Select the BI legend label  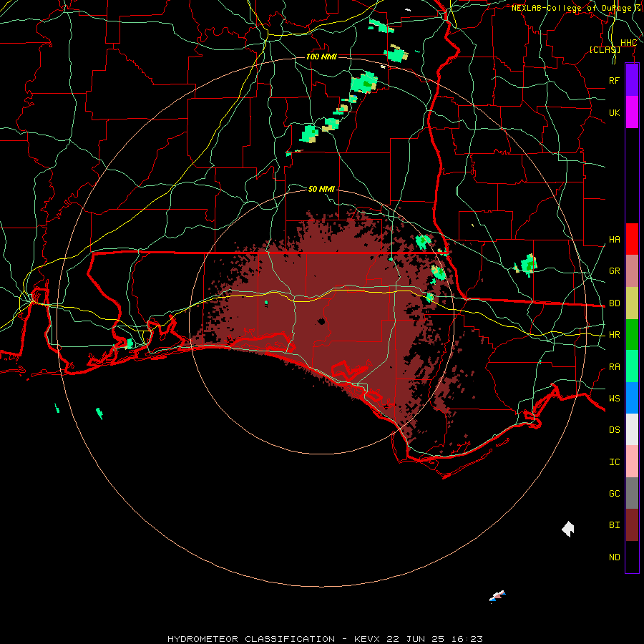pyautogui.click(x=614, y=525)
